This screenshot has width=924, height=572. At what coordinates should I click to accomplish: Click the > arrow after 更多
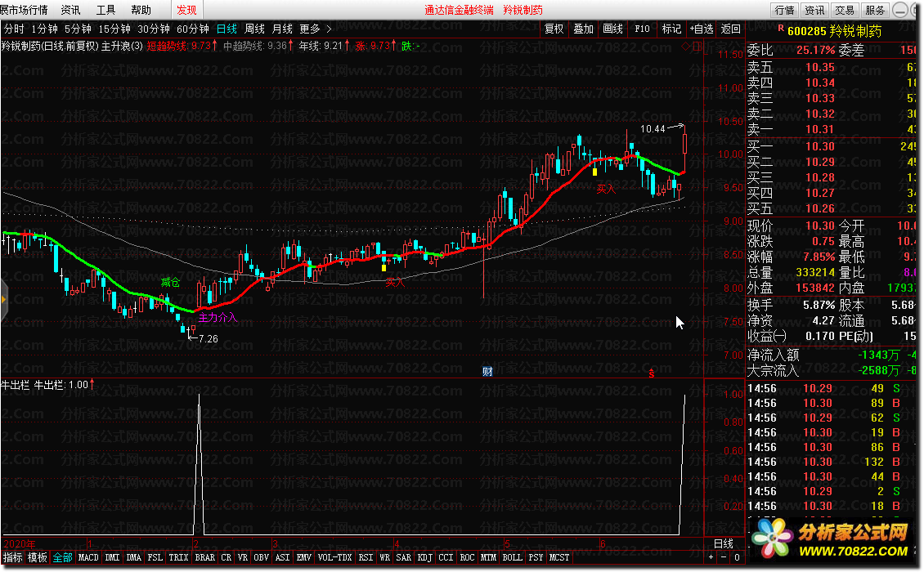[x=329, y=29]
